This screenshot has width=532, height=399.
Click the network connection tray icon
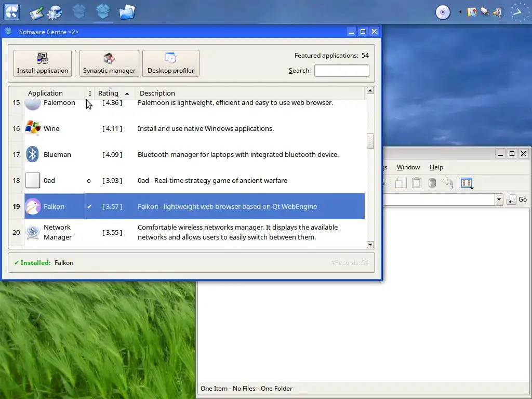[x=485, y=12]
